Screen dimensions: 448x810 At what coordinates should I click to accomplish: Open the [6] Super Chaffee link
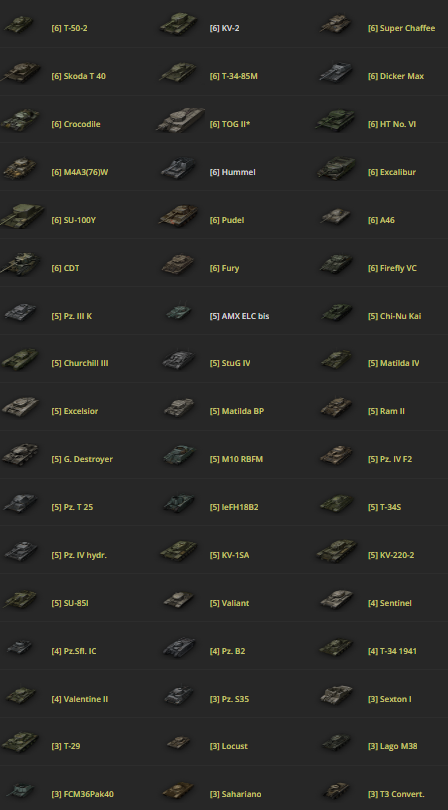[401, 28]
